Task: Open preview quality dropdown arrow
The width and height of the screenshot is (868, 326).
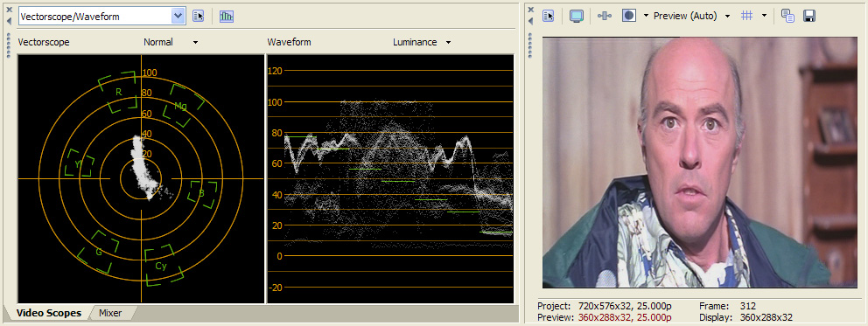Action: click(727, 16)
